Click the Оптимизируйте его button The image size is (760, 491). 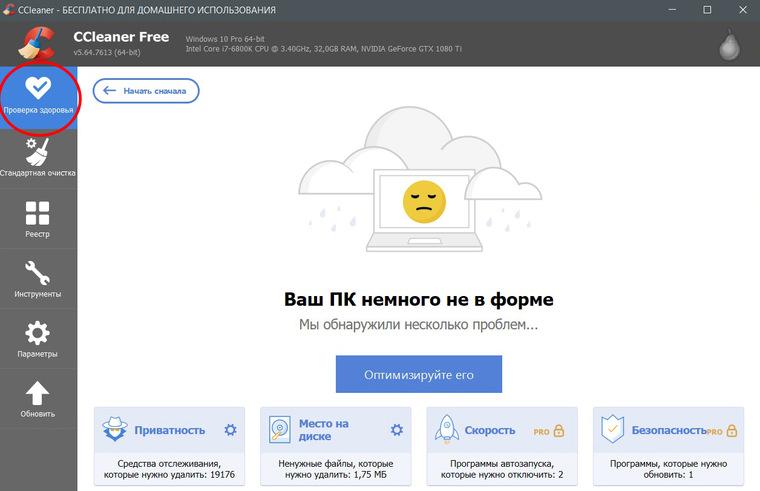click(419, 374)
